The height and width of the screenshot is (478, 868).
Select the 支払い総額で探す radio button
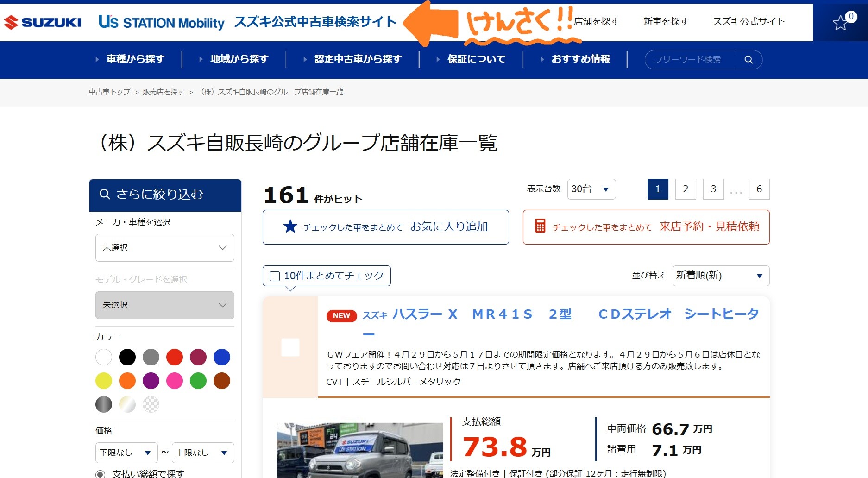(100, 474)
